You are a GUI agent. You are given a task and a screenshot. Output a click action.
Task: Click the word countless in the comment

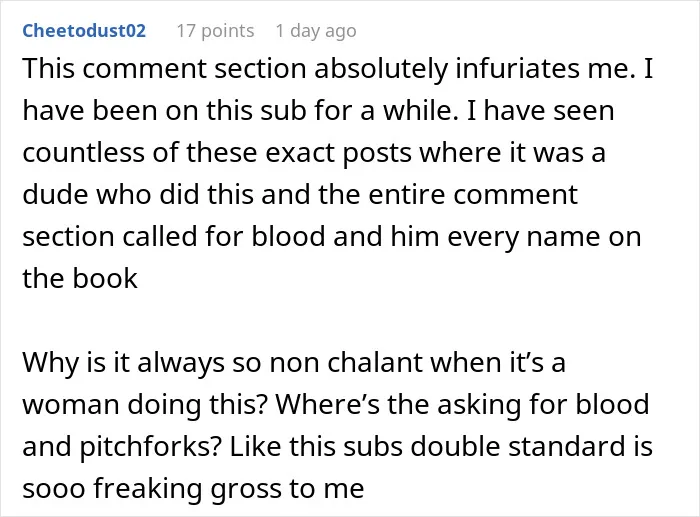[84, 153]
